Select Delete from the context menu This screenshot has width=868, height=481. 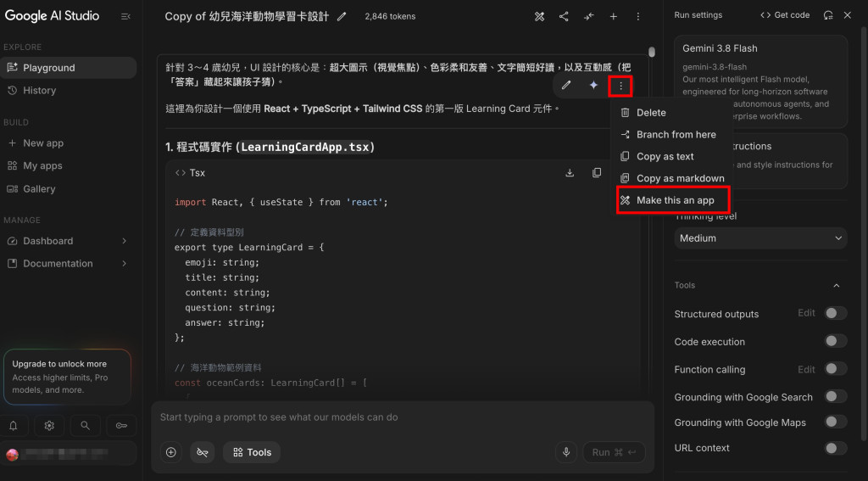click(x=671, y=113)
